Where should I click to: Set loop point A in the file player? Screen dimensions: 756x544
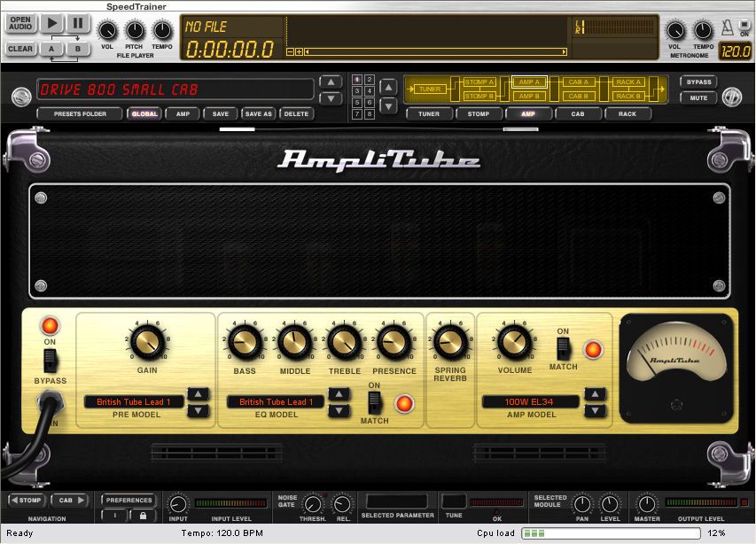[x=52, y=49]
